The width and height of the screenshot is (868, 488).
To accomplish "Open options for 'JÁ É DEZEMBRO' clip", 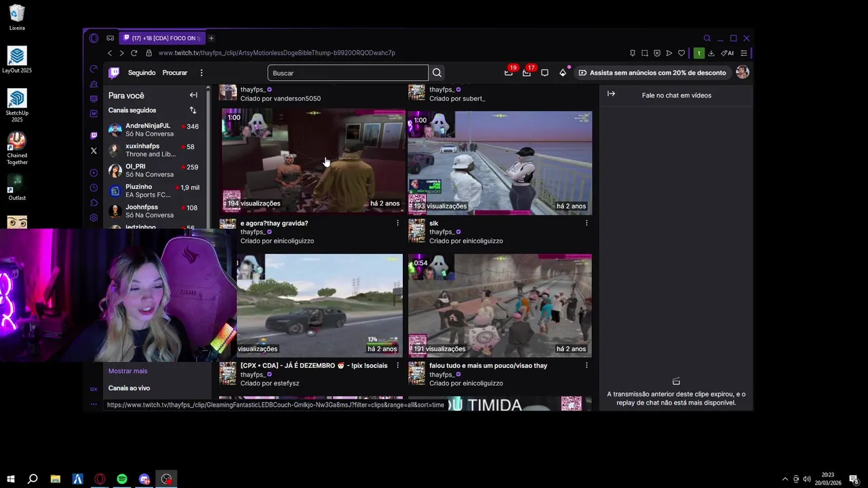I will (398, 365).
